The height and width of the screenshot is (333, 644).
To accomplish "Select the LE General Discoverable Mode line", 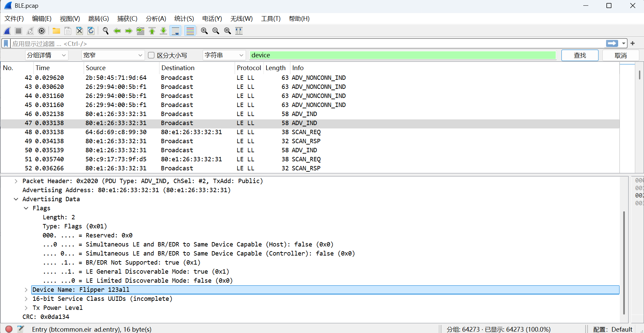I will point(136,272).
